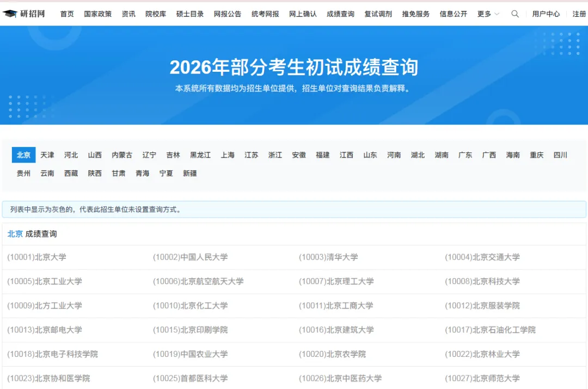Click the (10019)中国农业大学 entry

[x=191, y=354]
